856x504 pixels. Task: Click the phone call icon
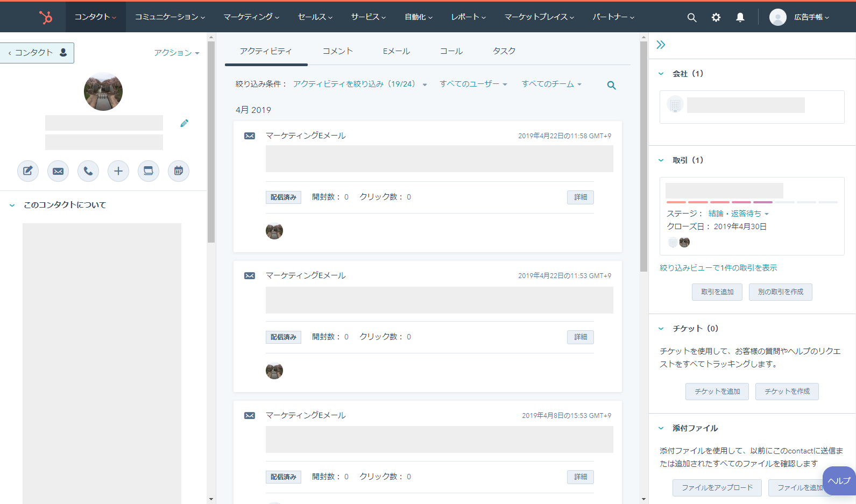[x=88, y=171]
